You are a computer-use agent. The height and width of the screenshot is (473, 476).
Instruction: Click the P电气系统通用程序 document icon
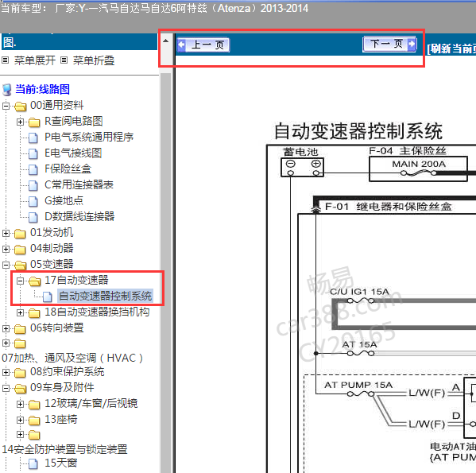tap(33, 138)
